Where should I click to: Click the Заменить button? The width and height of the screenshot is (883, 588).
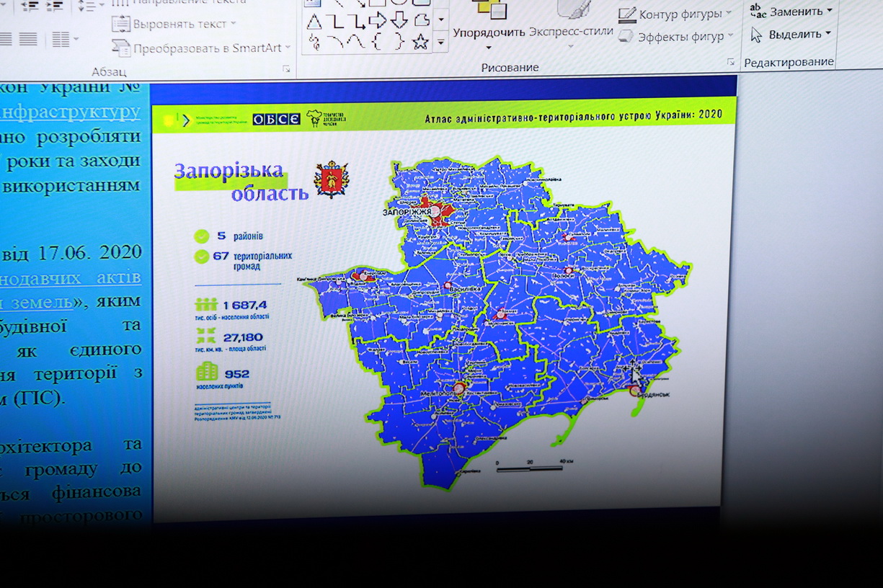tap(791, 11)
